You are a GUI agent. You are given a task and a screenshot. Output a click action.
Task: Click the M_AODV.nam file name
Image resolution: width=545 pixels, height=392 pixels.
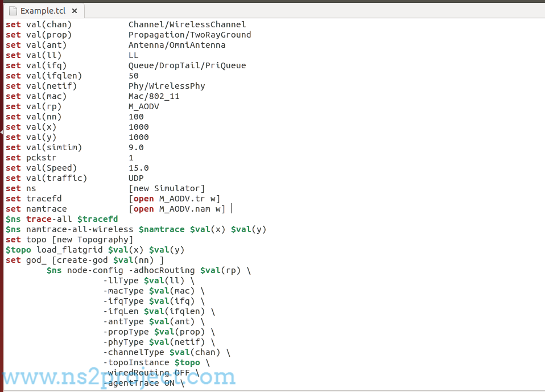tap(184, 209)
